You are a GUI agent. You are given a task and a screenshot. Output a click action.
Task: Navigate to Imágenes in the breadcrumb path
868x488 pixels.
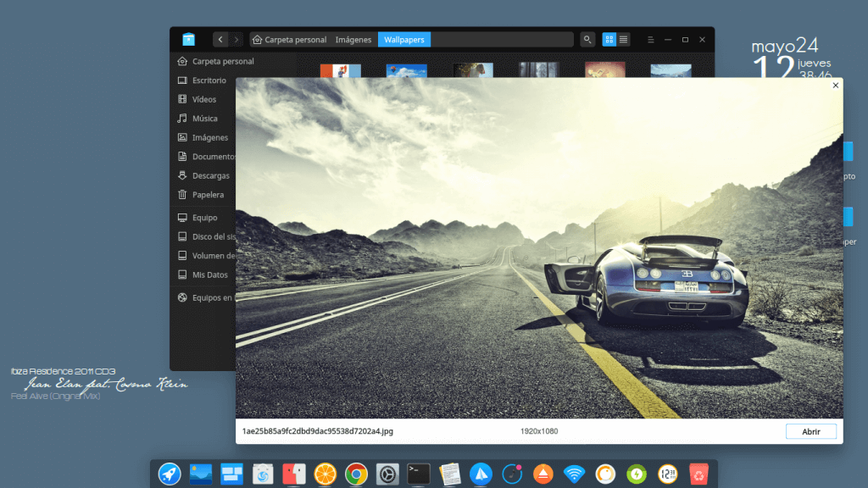(x=353, y=39)
